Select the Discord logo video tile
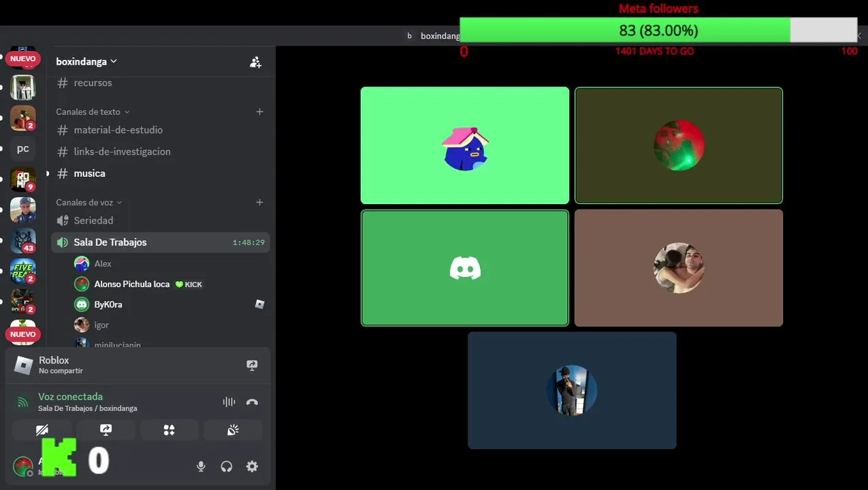 [465, 268]
